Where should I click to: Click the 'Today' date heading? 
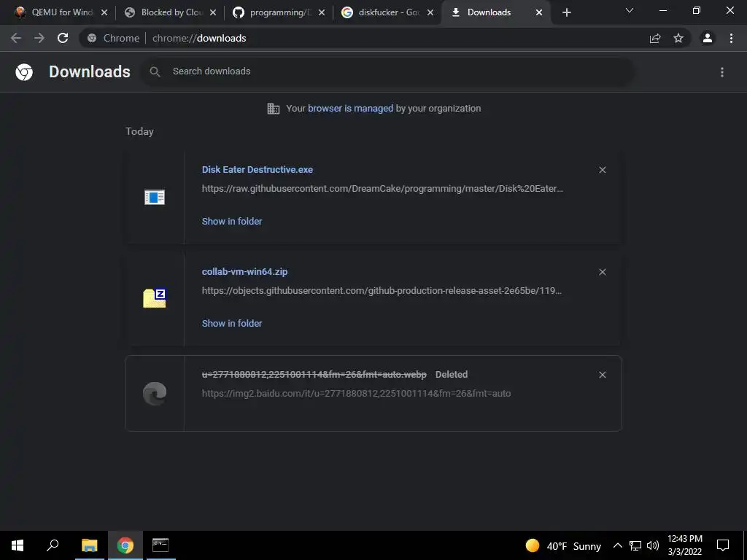[x=139, y=131]
